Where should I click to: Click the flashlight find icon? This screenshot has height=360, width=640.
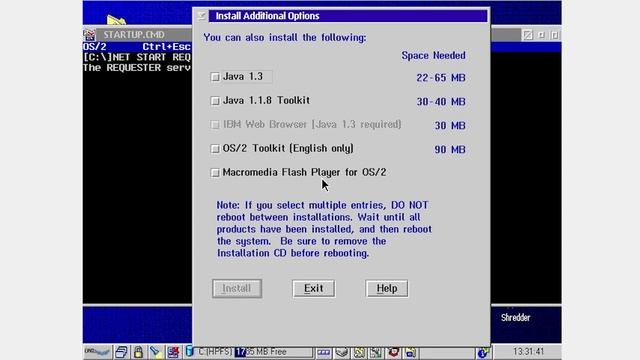[x=156, y=352]
